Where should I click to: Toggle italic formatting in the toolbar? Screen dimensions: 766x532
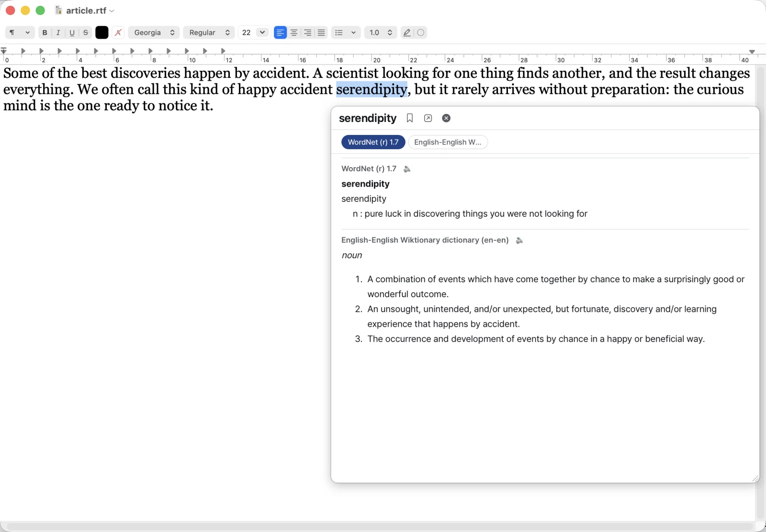click(58, 33)
